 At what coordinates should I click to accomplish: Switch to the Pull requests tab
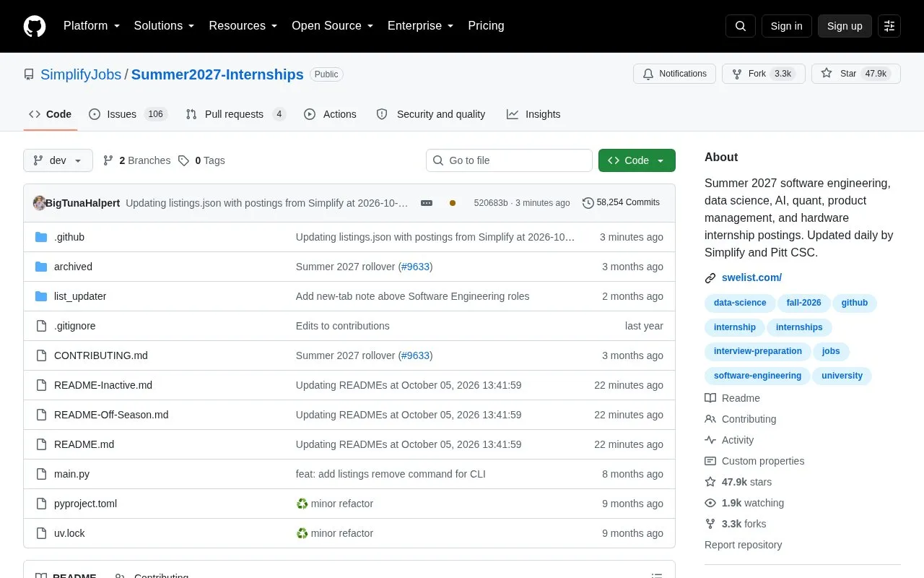[x=235, y=114]
